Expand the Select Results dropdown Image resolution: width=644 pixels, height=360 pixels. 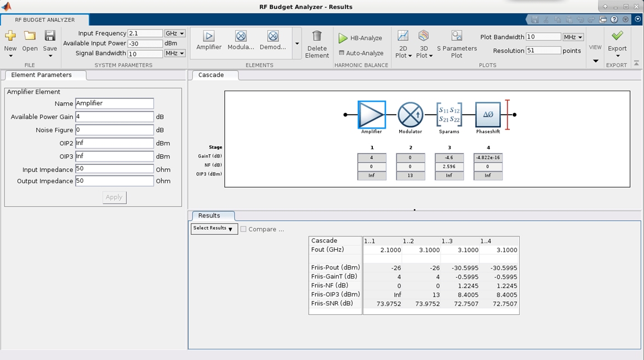point(214,229)
